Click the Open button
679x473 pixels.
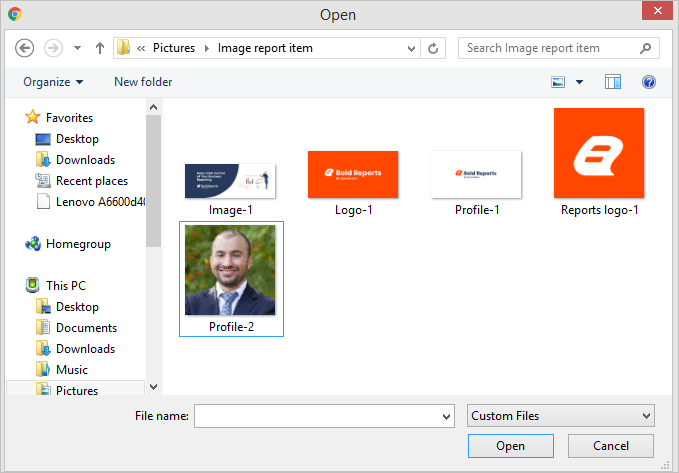511,446
